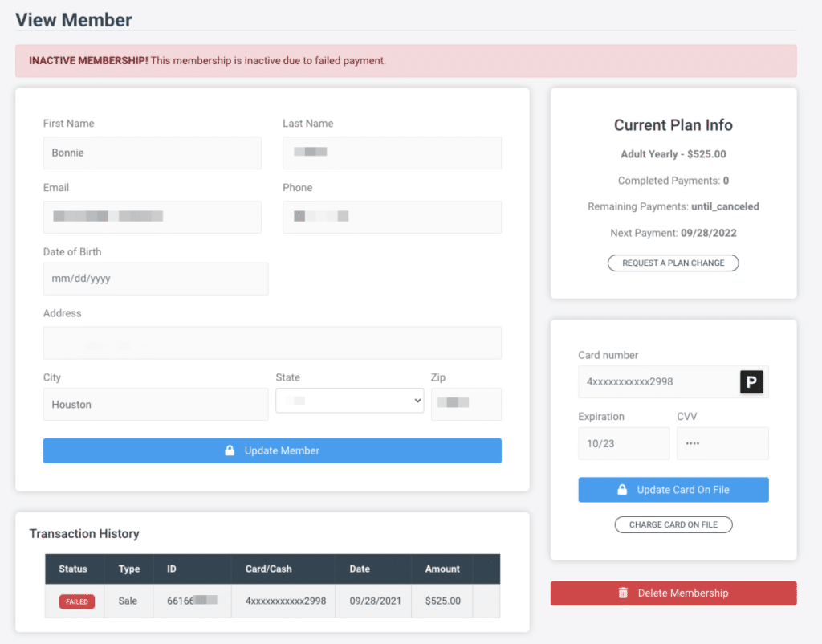
Task: Click the lock icon on Update Card On File
Action: coord(622,489)
